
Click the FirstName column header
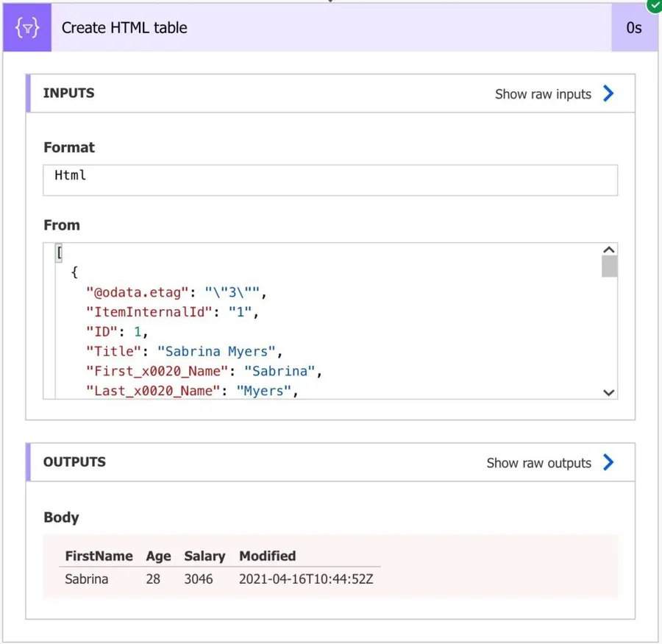point(99,556)
